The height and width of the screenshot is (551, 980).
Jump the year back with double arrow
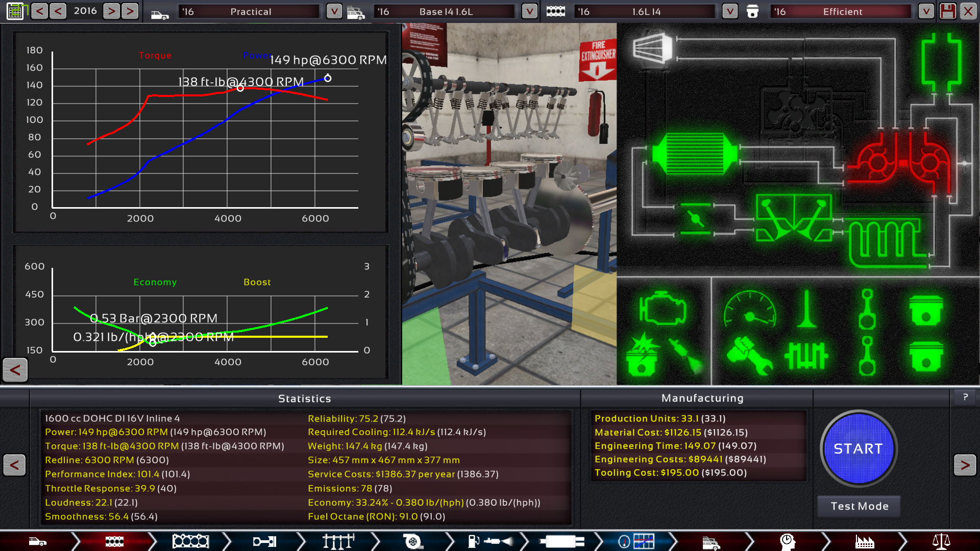[x=39, y=11]
